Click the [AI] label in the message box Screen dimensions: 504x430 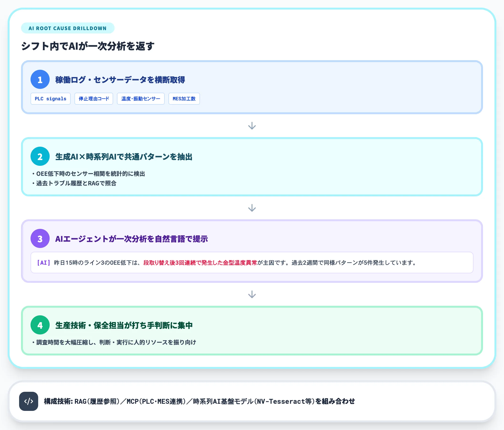(43, 263)
